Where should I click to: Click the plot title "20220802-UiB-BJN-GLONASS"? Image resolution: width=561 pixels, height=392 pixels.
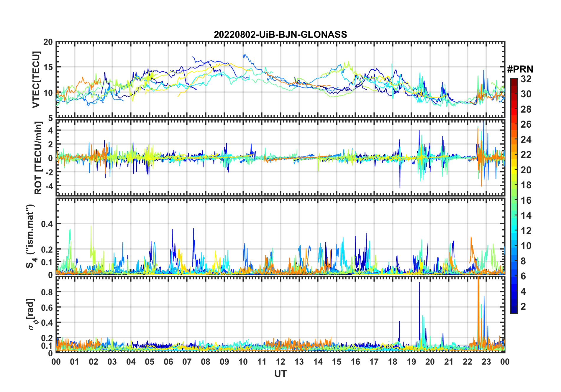pos(280,35)
